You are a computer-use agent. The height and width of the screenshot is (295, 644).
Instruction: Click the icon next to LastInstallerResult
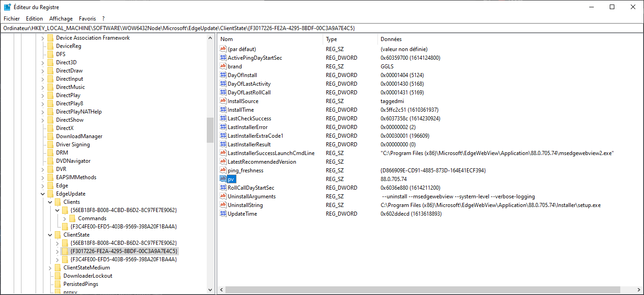pyautogui.click(x=223, y=144)
